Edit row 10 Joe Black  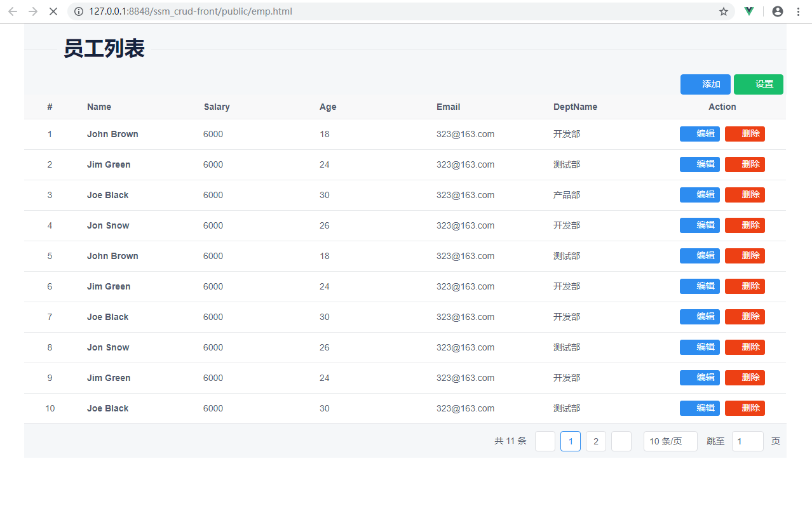(x=700, y=408)
